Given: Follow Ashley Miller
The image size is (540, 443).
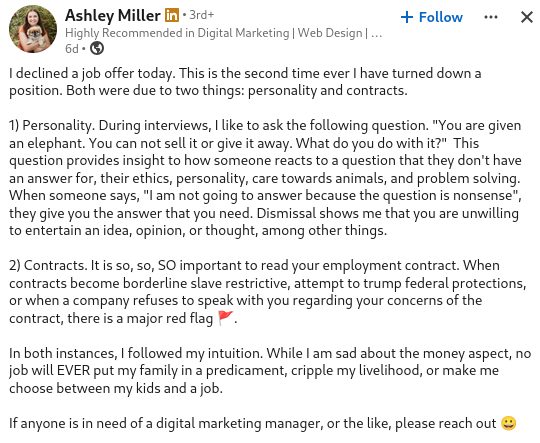Looking at the screenshot, I should pyautogui.click(x=432, y=17).
